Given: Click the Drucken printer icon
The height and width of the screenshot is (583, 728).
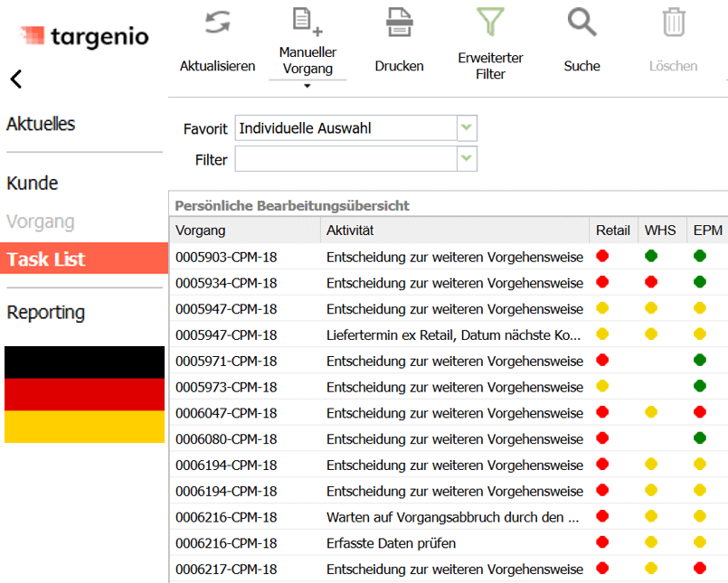Looking at the screenshot, I should [399, 23].
